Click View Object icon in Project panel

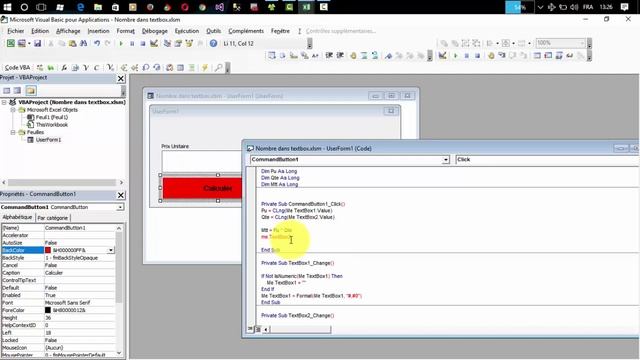[18, 91]
